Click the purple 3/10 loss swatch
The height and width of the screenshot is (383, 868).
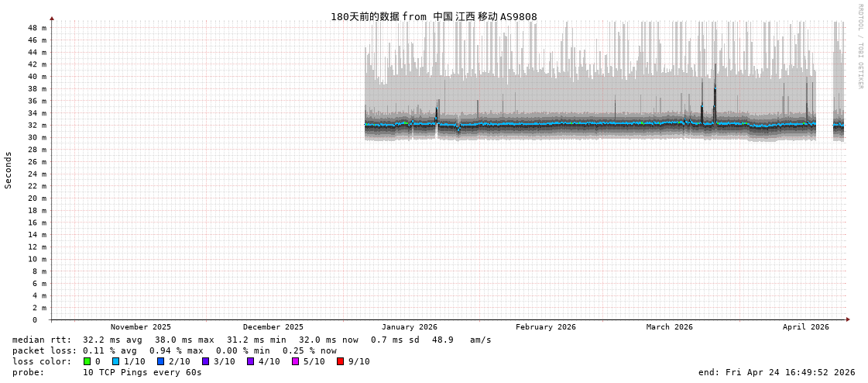click(x=206, y=361)
